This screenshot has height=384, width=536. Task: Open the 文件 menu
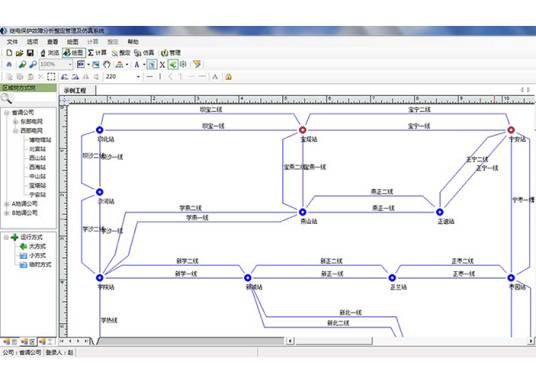[x=12, y=42]
